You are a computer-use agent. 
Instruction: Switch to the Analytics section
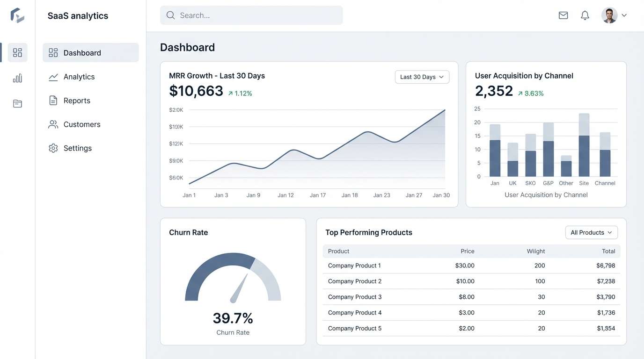[x=79, y=76]
